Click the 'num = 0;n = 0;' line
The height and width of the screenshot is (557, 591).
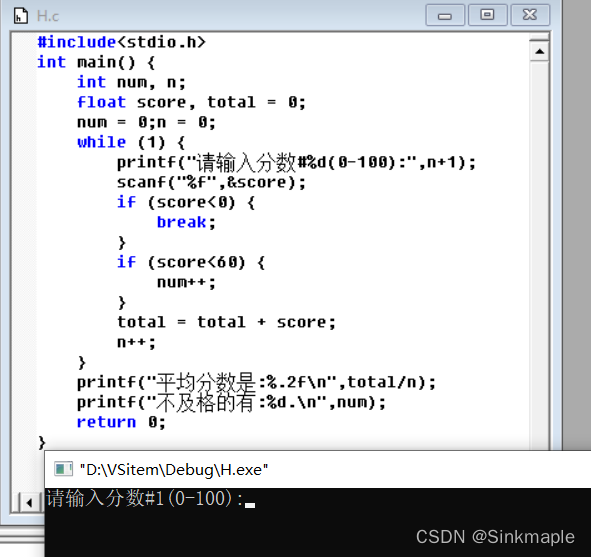pos(146,122)
